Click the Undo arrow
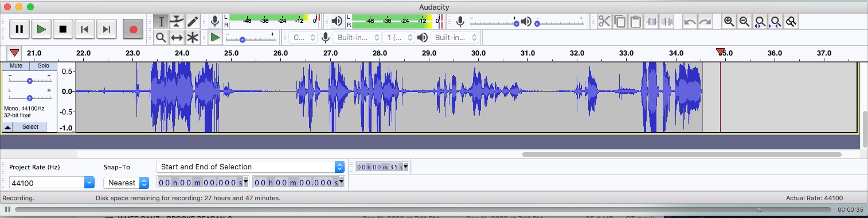Image resolution: width=868 pixels, height=218 pixels. tap(690, 22)
